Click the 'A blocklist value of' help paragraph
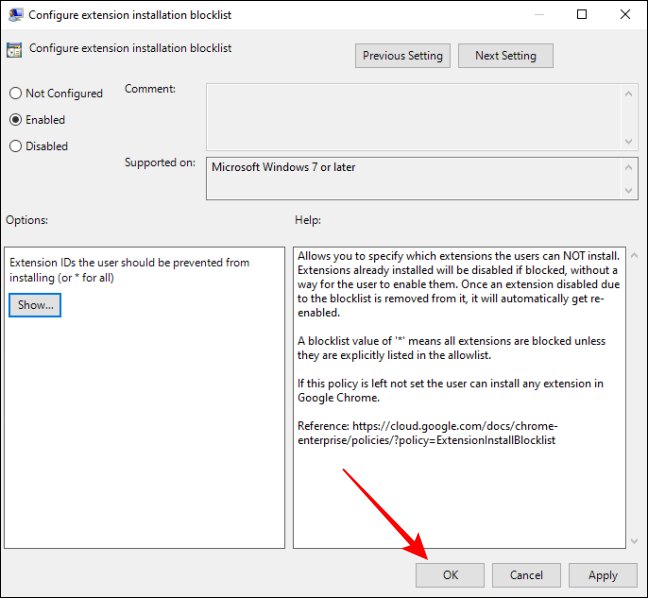Screen dimensions: 648x598 (x=451, y=348)
